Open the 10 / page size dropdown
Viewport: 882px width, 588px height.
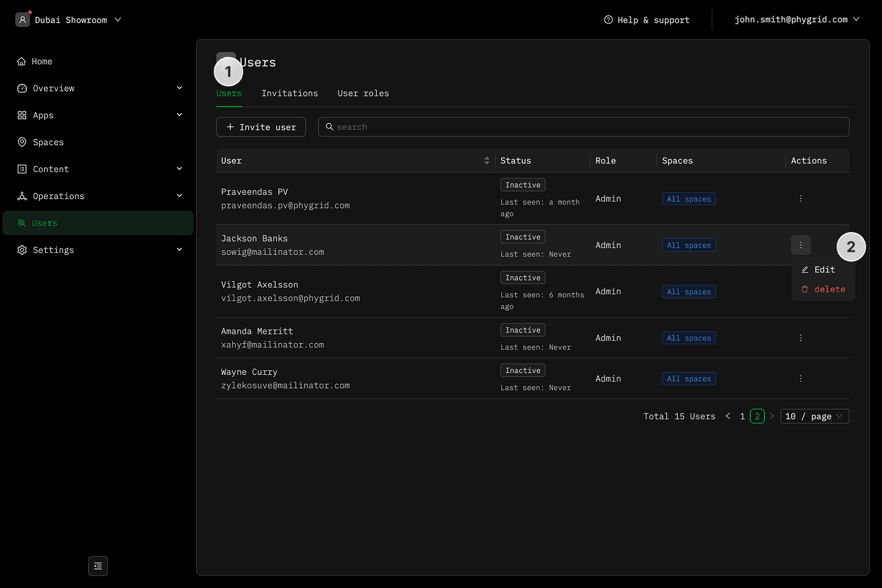pos(815,417)
